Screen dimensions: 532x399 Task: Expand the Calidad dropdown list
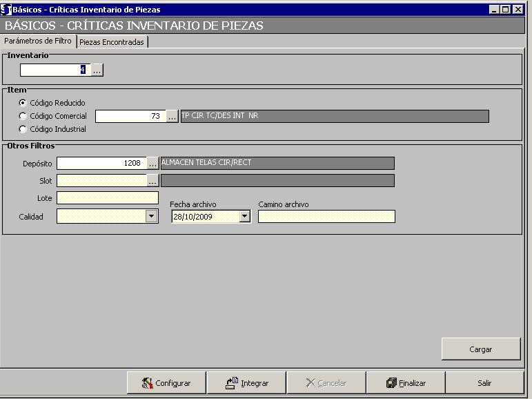click(152, 217)
